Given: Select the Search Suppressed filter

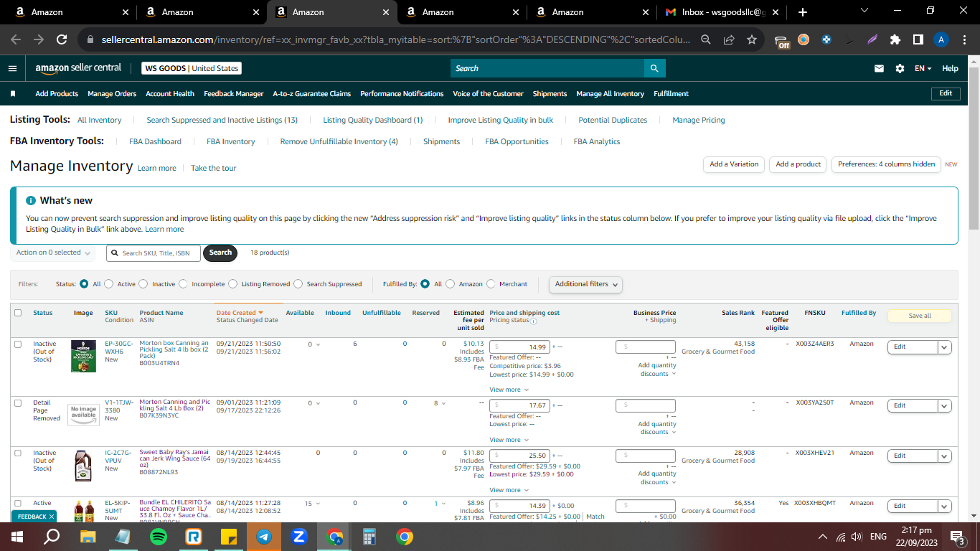Looking at the screenshot, I should (298, 284).
